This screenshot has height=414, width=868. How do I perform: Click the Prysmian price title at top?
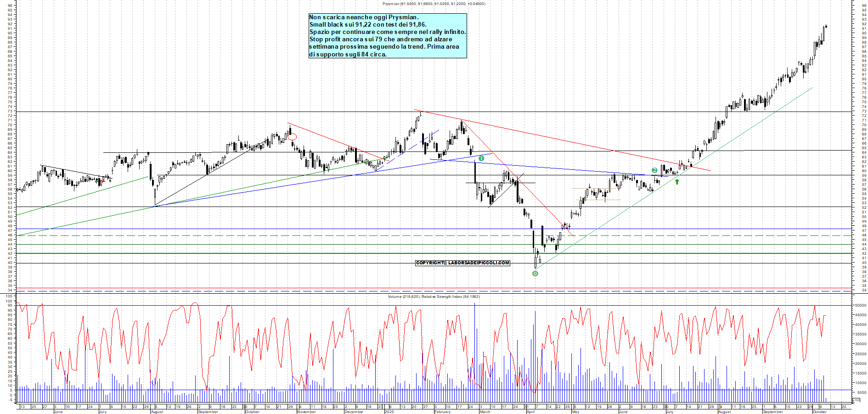pos(434,4)
